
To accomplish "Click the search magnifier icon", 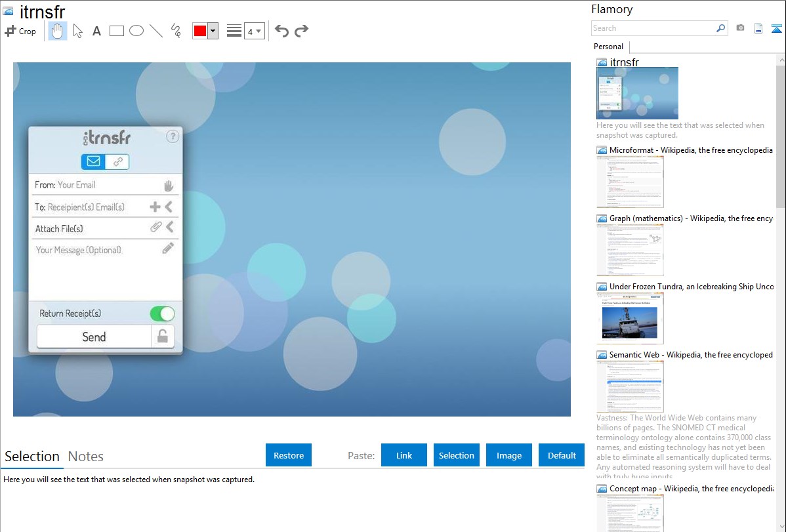I will point(720,28).
